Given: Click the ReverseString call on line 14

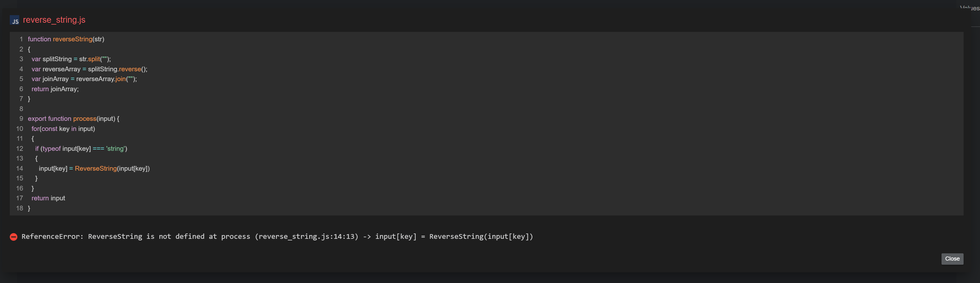Looking at the screenshot, I should click(x=96, y=168).
